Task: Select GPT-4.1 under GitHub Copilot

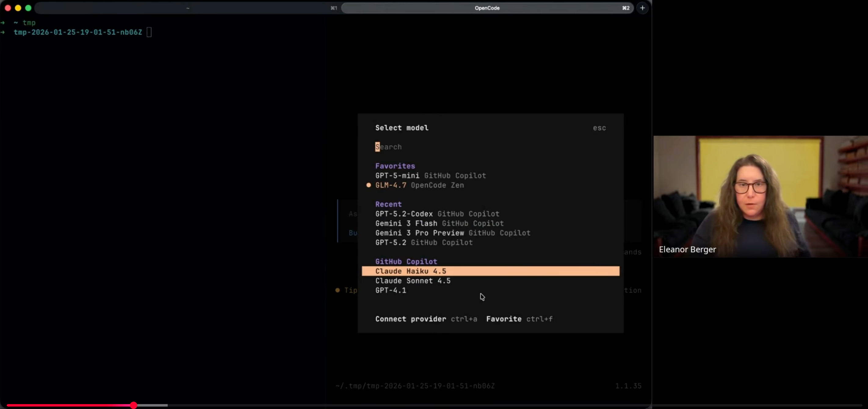Action: 391,290
